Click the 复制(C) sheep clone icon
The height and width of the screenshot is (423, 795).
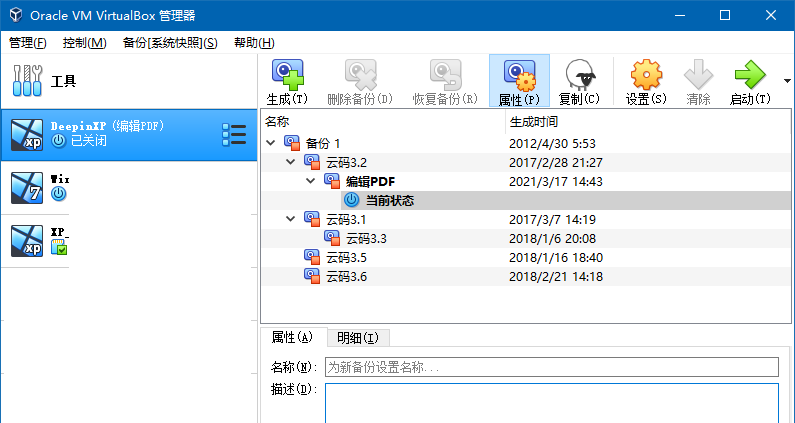[x=580, y=75]
